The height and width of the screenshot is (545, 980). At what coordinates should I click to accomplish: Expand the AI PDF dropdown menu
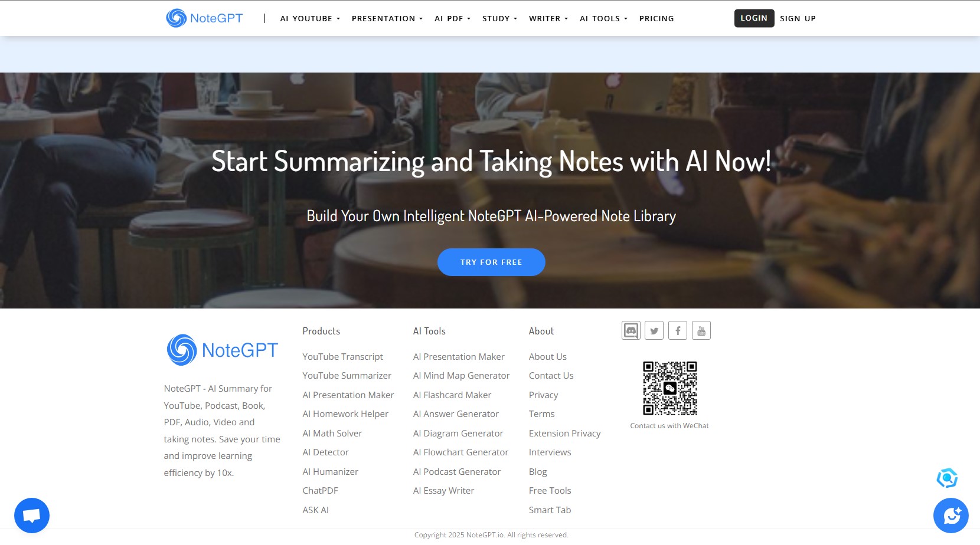coord(453,18)
